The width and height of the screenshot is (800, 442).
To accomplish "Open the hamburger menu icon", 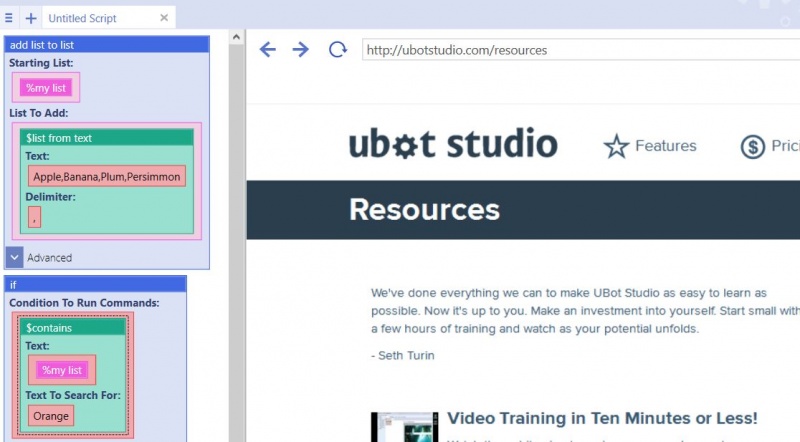I will coord(9,18).
